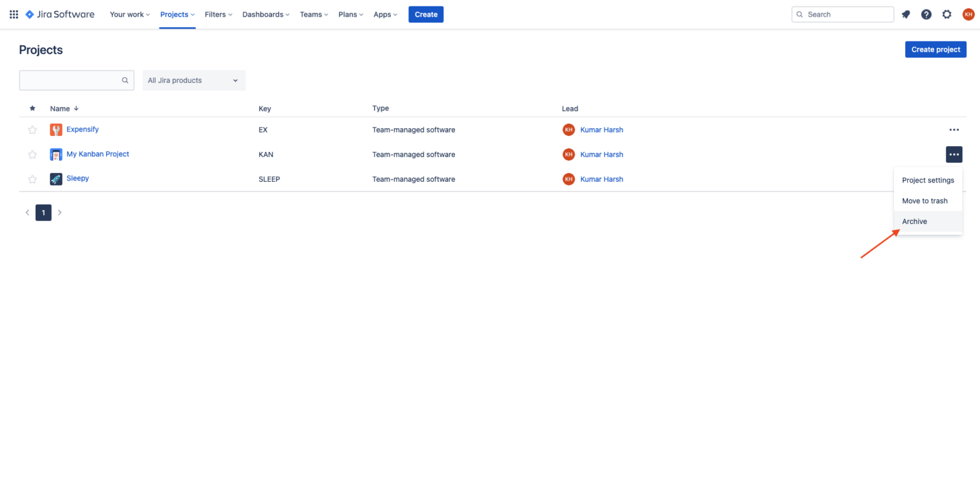Open the app switcher grid icon

pyautogui.click(x=13, y=14)
